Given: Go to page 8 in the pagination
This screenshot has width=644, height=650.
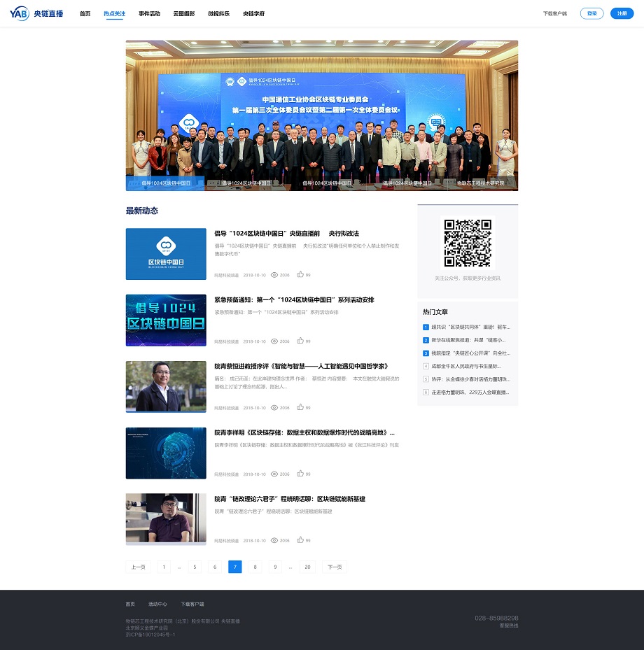Looking at the screenshot, I should coord(255,567).
